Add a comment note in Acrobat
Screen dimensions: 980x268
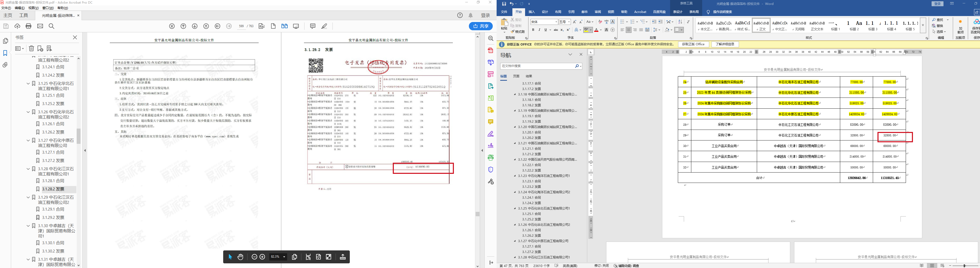(313, 26)
